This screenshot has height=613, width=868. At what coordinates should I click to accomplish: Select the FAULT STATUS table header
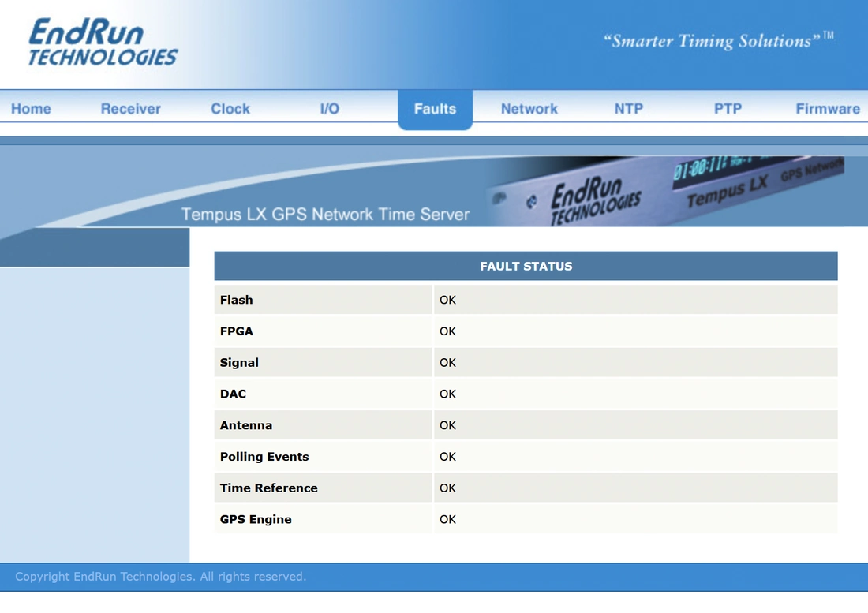(x=526, y=266)
